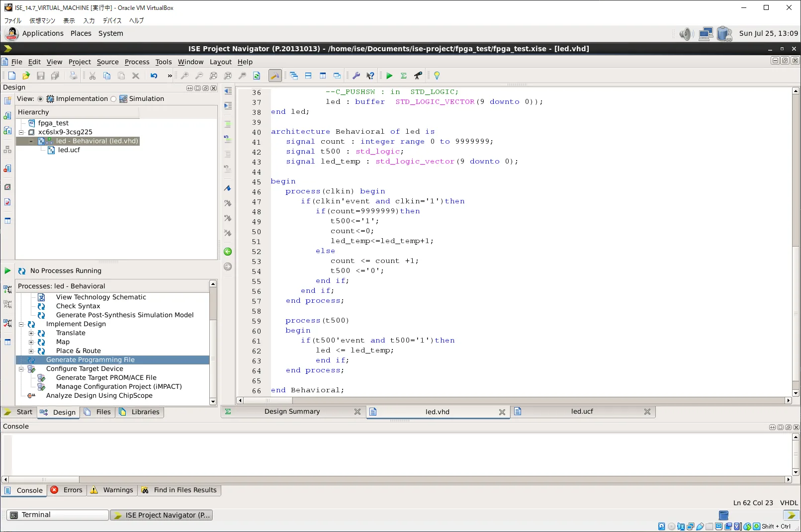
Task: Collapse the xc6slx9-3csg225 hierarchy node
Action: click(21, 132)
